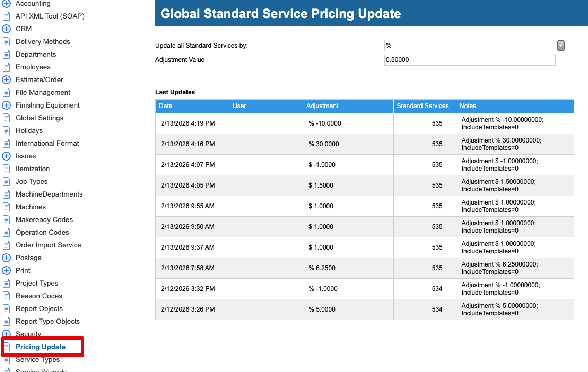Click the Holidays document icon
The height and width of the screenshot is (372, 588).
pyautogui.click(x=6, y=131)
